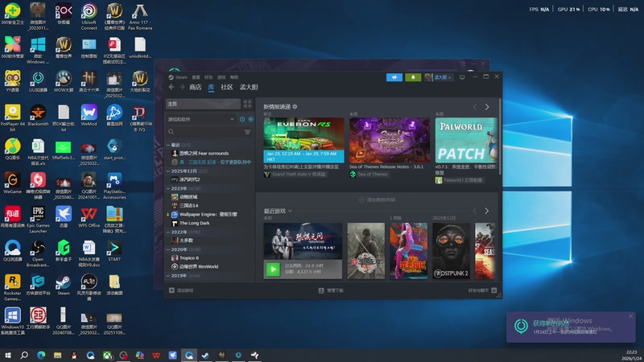Open the Windows Start menu
The width and height of the screenshot is (644, 362).
pyautogui.click(x=7, y=355)
